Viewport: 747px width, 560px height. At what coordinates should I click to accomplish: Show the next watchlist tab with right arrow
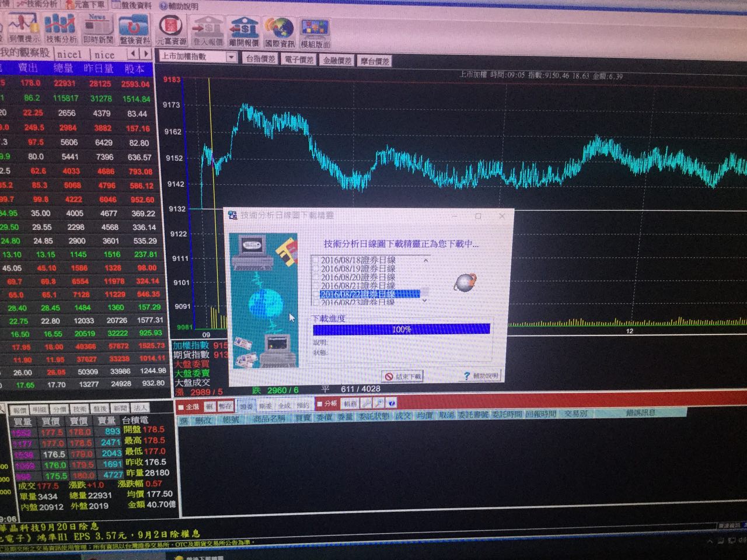coord(145,54)
